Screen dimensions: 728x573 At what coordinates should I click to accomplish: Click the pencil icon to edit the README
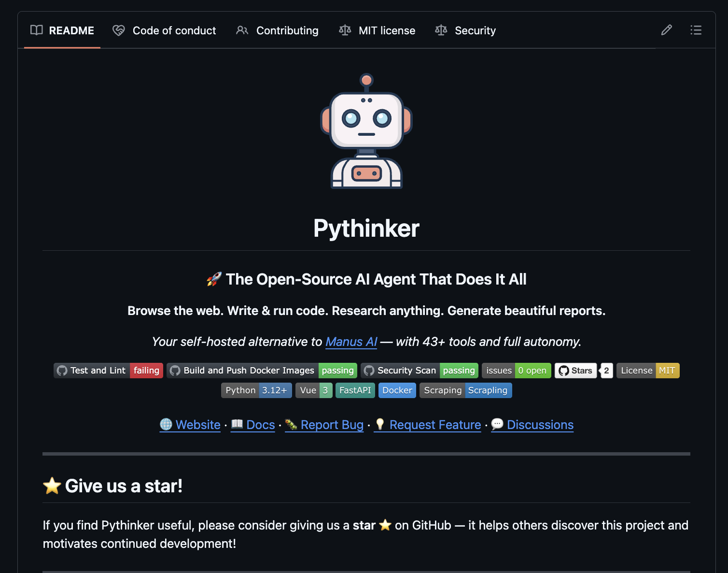[x=666, y=30]
